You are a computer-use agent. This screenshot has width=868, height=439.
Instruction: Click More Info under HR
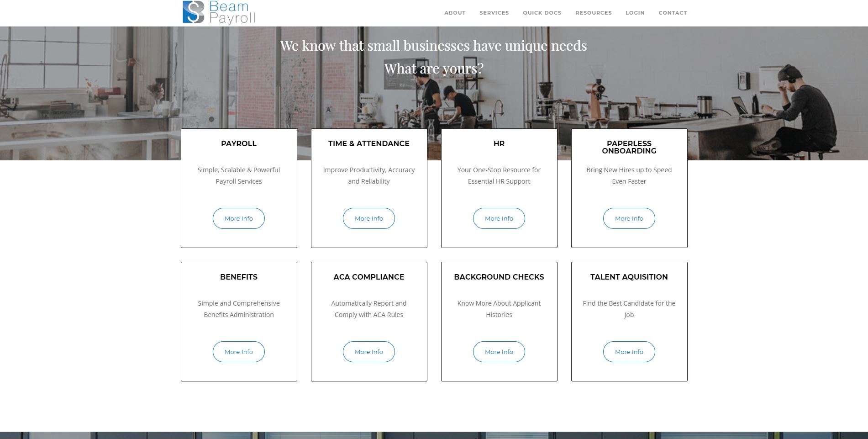tap(499, 218)
